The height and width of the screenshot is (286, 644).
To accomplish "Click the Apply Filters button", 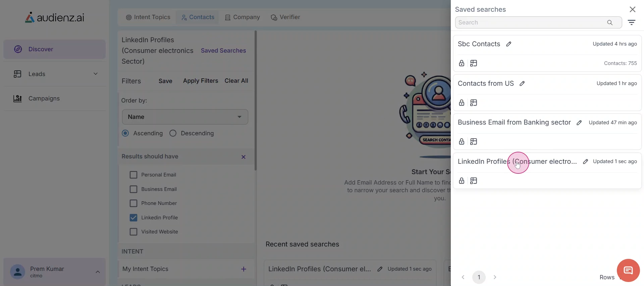I will tap(201, 81).
